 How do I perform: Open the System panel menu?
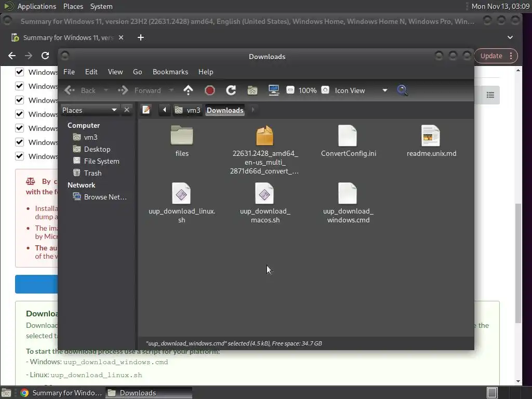[101, 6]
